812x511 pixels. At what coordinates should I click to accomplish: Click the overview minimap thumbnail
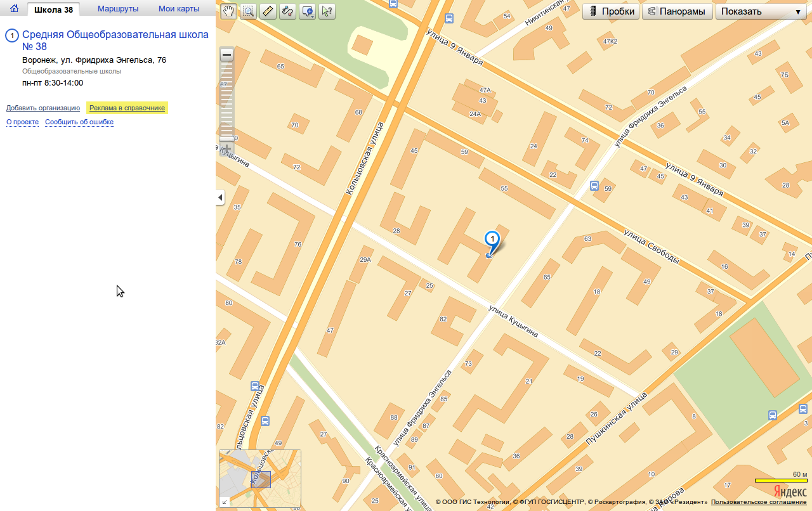tap(260, 478)
